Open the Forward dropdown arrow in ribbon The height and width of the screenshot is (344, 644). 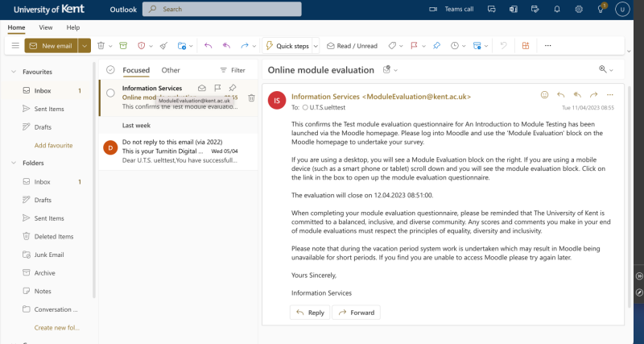pos(254,46)
